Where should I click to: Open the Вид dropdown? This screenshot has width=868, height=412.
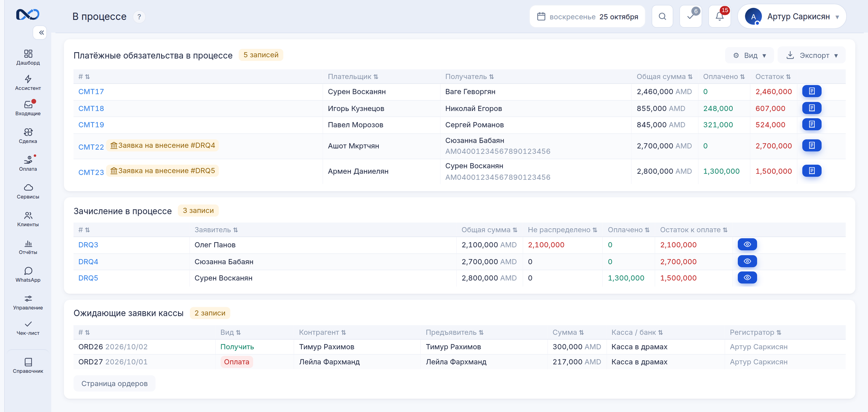(749, 55)
